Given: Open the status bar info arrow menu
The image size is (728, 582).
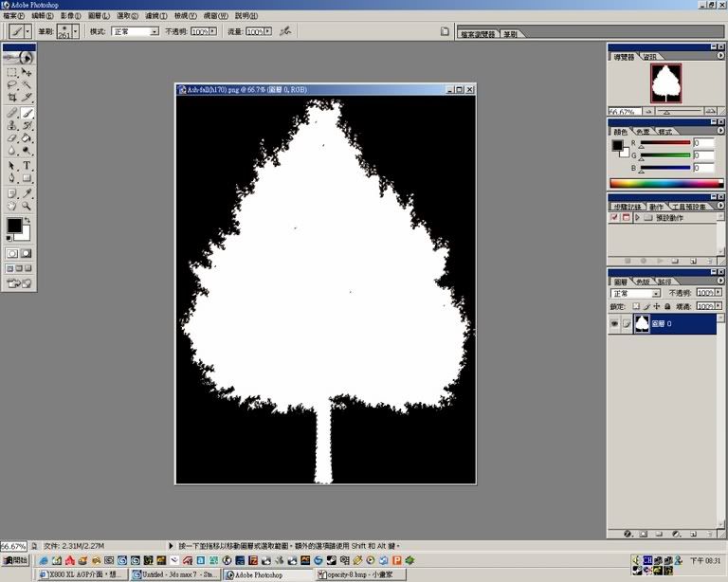Looking at the screenshot, I should 171,546.
